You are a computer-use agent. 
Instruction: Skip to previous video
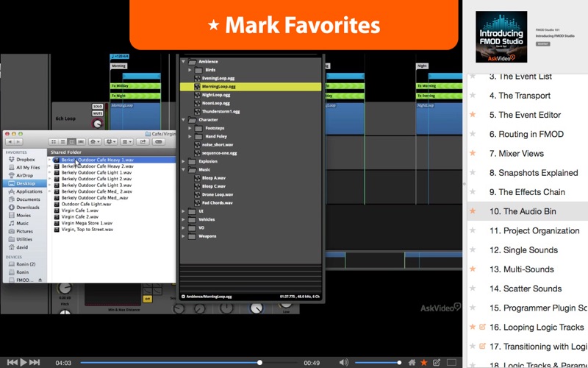12,362
